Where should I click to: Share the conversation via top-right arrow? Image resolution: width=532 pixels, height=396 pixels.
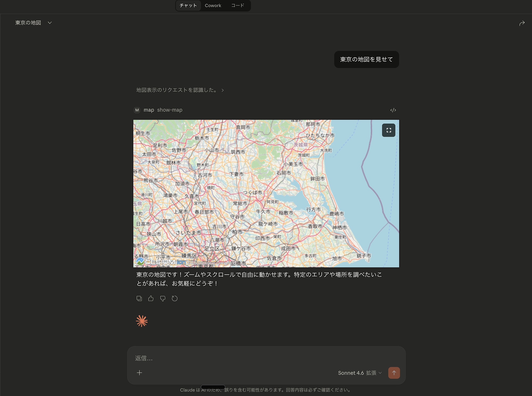tap(522, 23)
